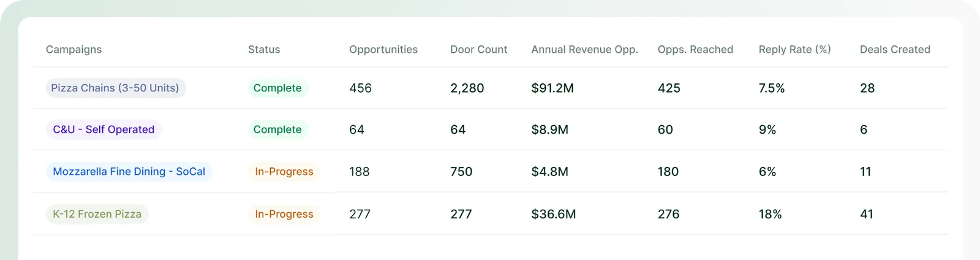The width and height of the screenshot is (980, 260).
Task: Open Mozzarella Fine Dining - SoCal campaign
Action: coord(129,172)
